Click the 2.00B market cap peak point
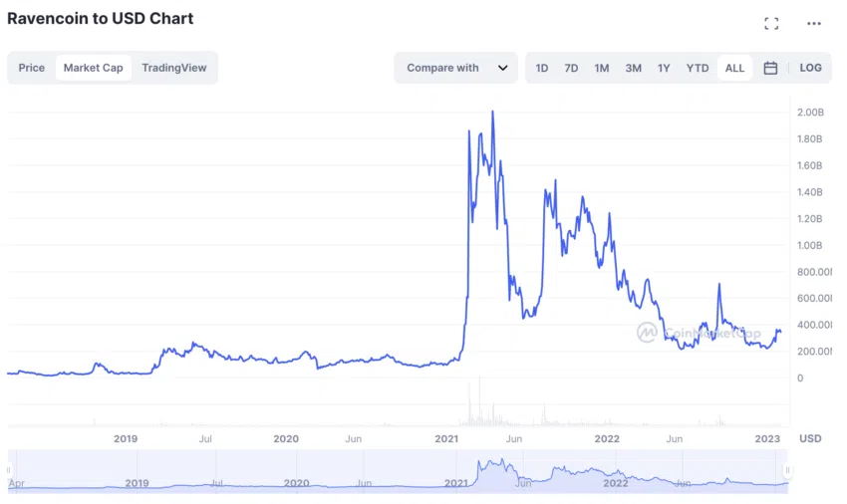Viewport: 847px width, 504px height. [492, 112]
